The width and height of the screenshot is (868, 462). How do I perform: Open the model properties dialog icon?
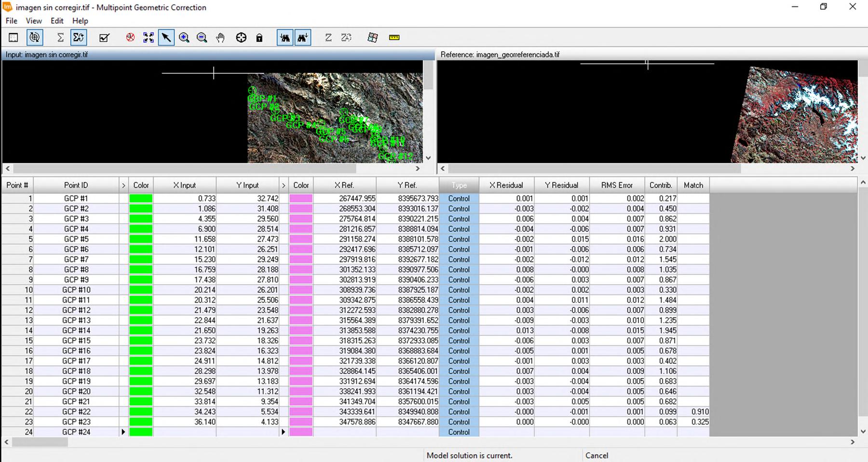point(14,38)
